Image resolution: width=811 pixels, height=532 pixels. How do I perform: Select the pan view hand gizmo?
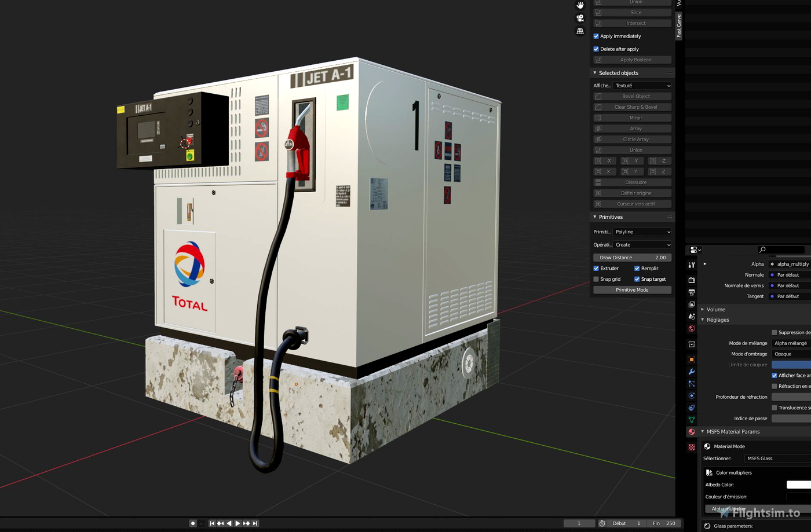[580, 5]
